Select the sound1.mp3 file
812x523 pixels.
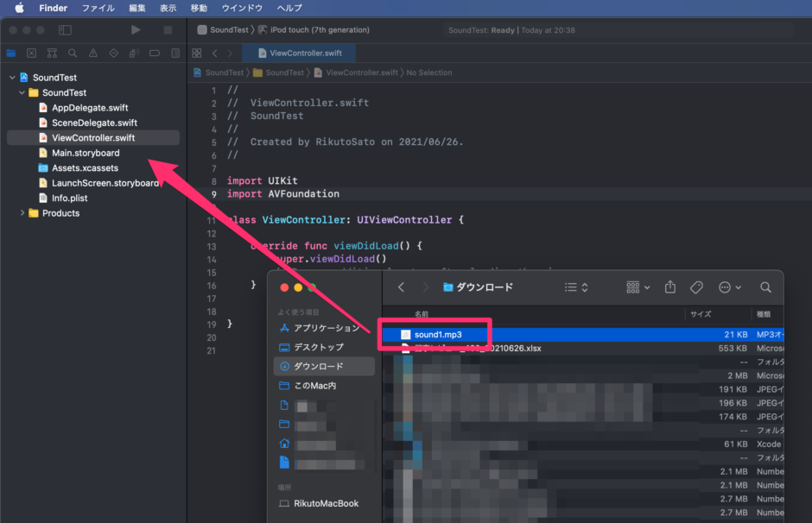439,334
